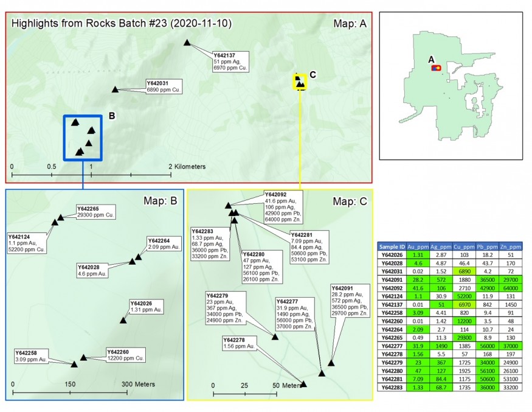Click triangle marker for Y642091 in Map C
The image size is (532, 412).
[x=331, y=363]
